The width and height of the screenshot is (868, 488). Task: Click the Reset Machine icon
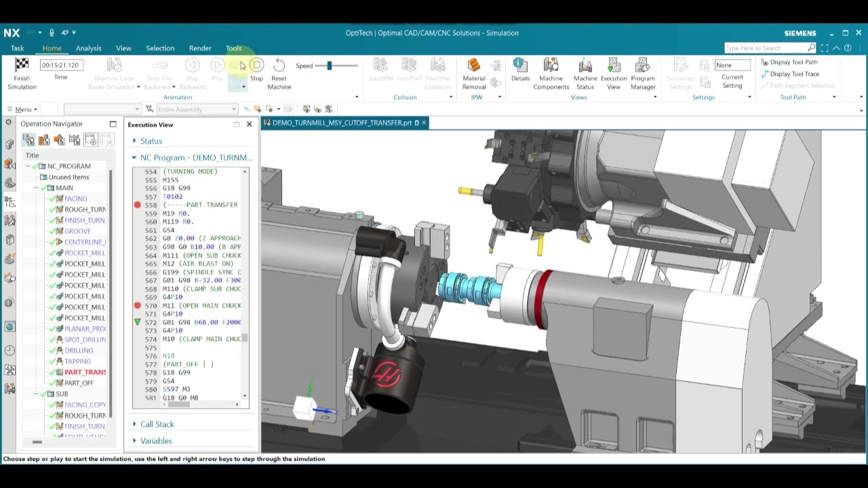(x=279, y=66)
